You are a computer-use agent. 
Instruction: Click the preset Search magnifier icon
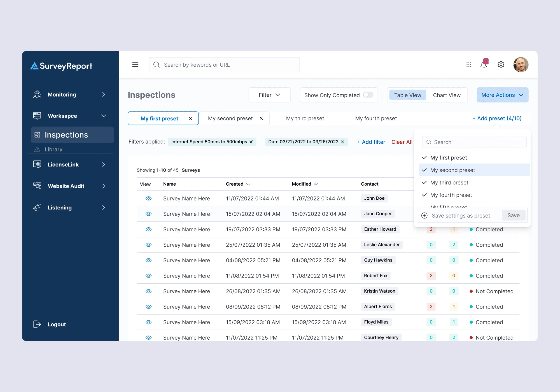pyautogui.click(x=429, y=142)
